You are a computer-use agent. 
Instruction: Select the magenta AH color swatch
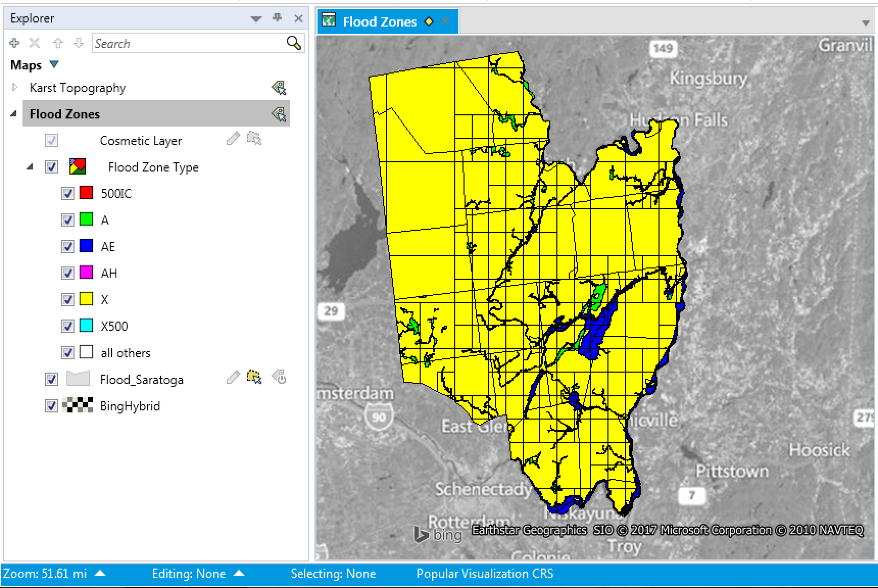click(85, 273)
